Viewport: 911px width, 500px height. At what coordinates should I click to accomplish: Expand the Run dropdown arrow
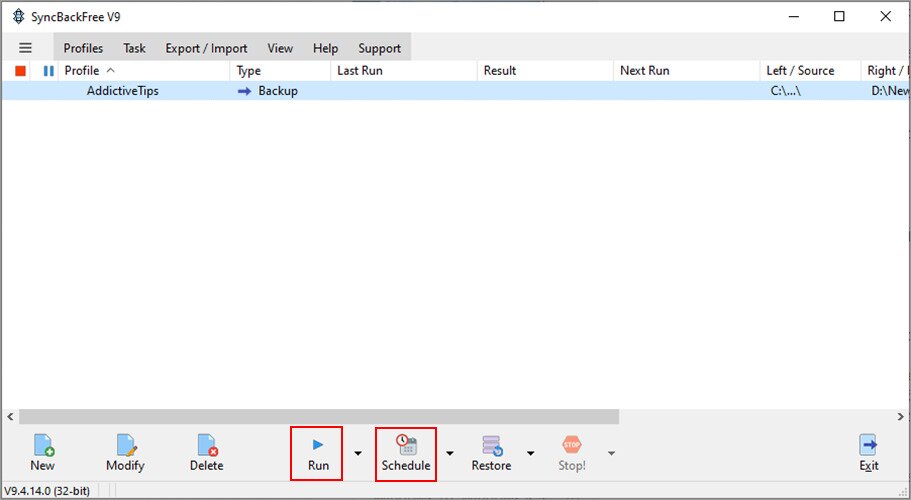[358, 454]
